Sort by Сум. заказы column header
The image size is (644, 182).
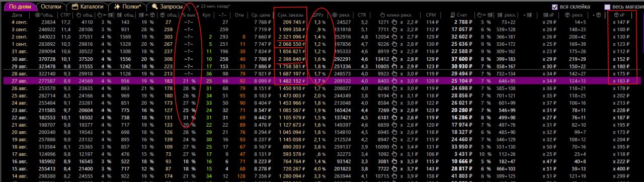pyautogui.click(x=290, y=16)
